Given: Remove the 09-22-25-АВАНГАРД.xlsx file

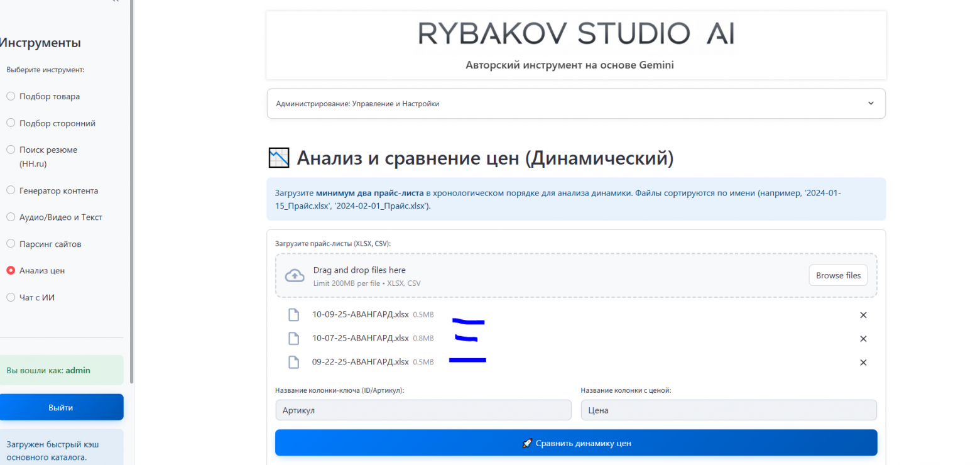Looking at the screenshot, I should tap(863, 363).
